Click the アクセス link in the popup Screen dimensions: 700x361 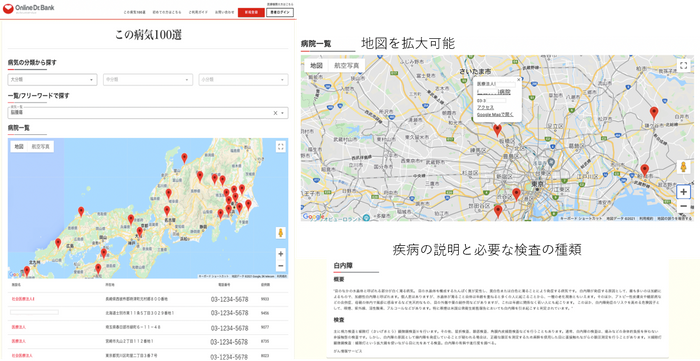coord(485,108)
